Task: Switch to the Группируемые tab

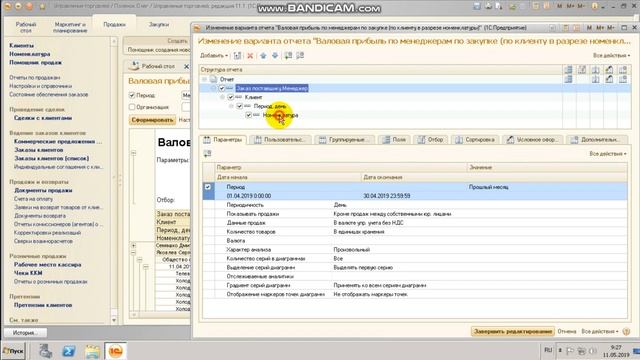Action: tap(345, 140)
